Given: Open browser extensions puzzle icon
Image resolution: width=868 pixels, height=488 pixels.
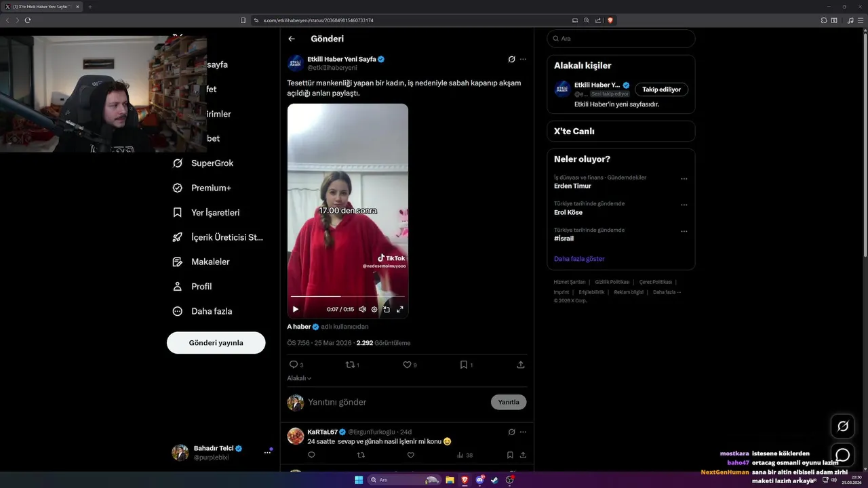Looking at the screenshot, I should point(824,20).
